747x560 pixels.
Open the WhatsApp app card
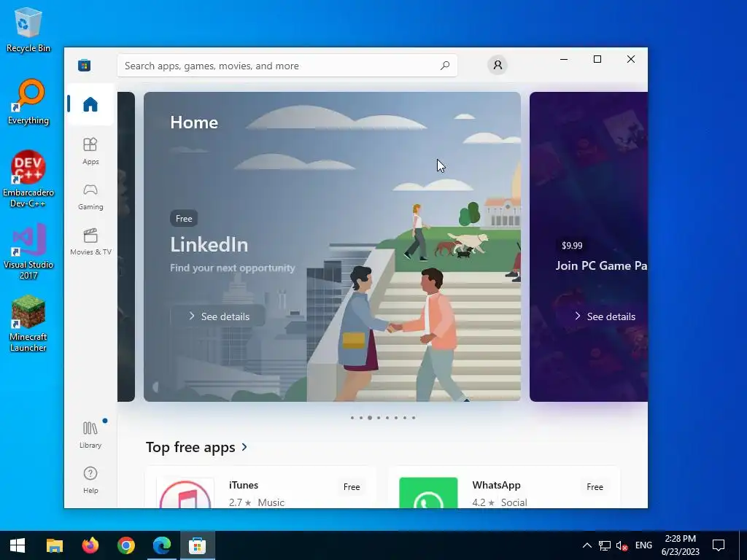[504, 488]
